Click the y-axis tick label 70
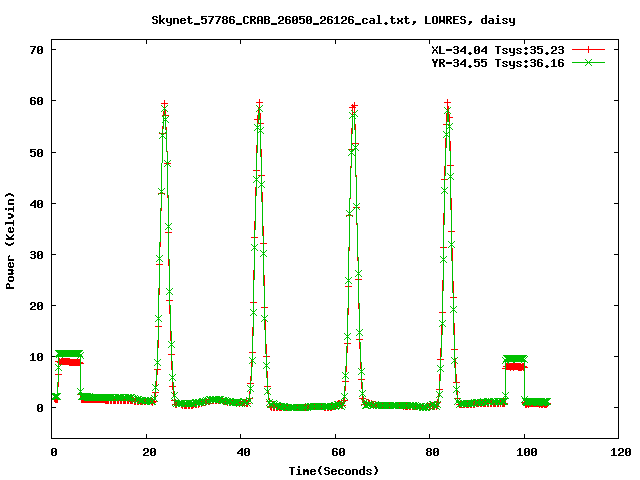This screenshot has width=640, height=480. pyautogui.click(x=36, y=50)
